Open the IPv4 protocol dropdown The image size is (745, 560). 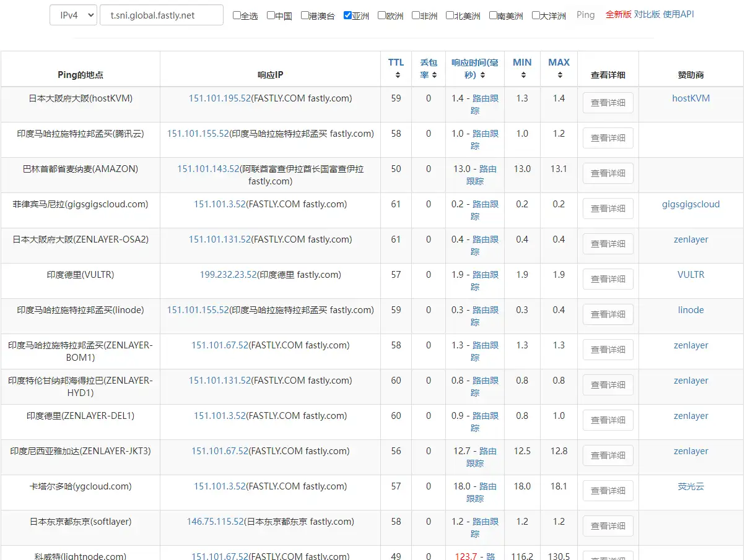73,15
